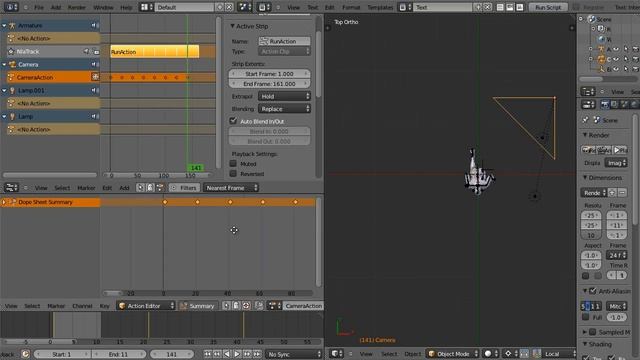The width and height of the screenshot is (640, 360).
Task: Collapse the Camera channel triangle
Action: 4,64
